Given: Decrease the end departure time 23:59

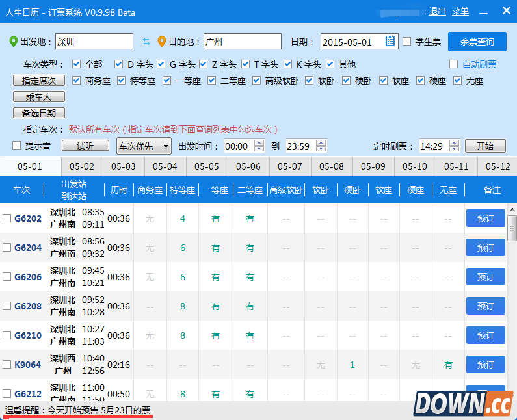Looking at the screenshot, I should coord(321,149).
